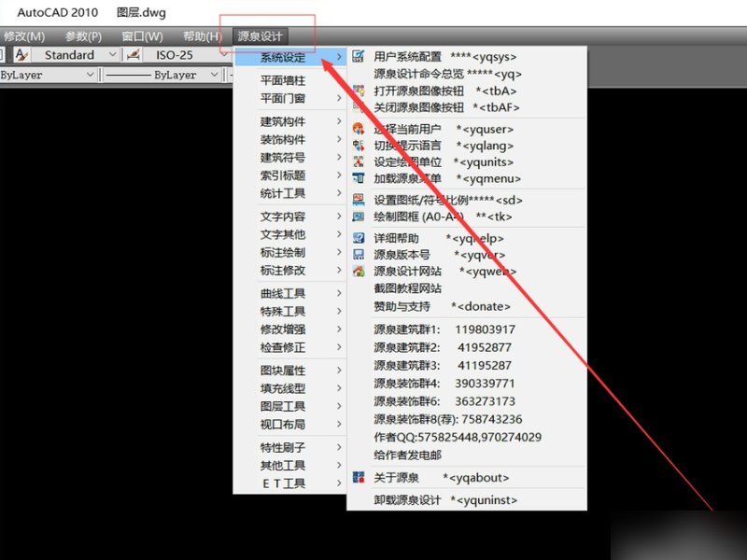Click the 详细帮助 question mark icon
The height and width of the screenshot is (560, 747).
[x=359, y=238]
